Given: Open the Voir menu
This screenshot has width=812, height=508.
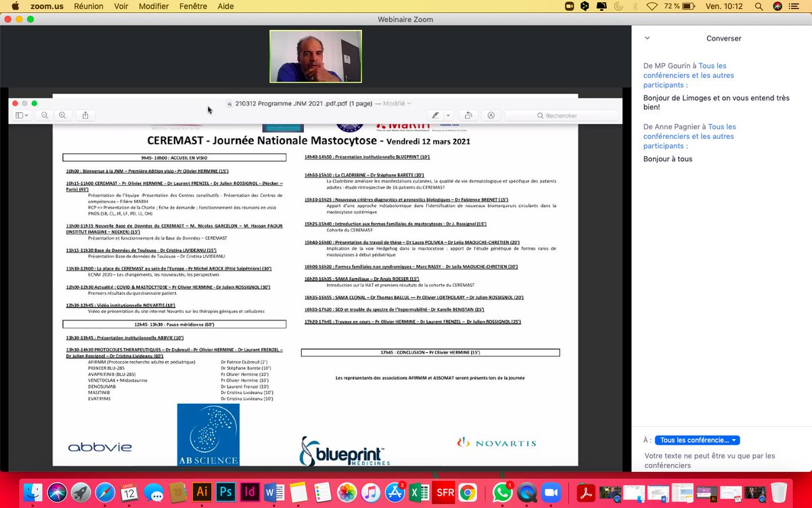Looking at the screenshot, I should 121,6.
